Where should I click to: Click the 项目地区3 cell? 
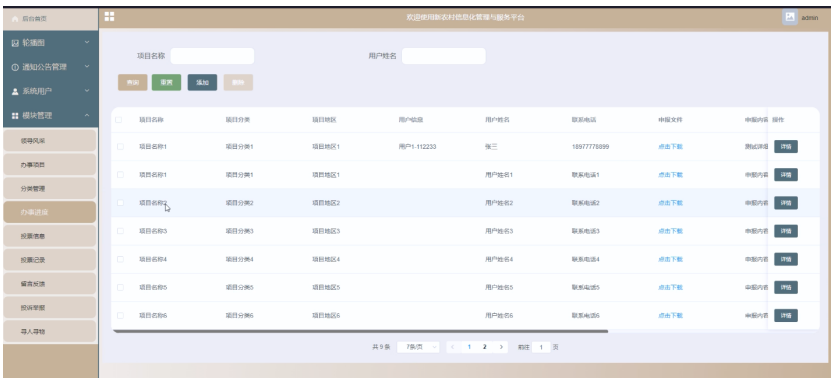(x=326, y=231)
